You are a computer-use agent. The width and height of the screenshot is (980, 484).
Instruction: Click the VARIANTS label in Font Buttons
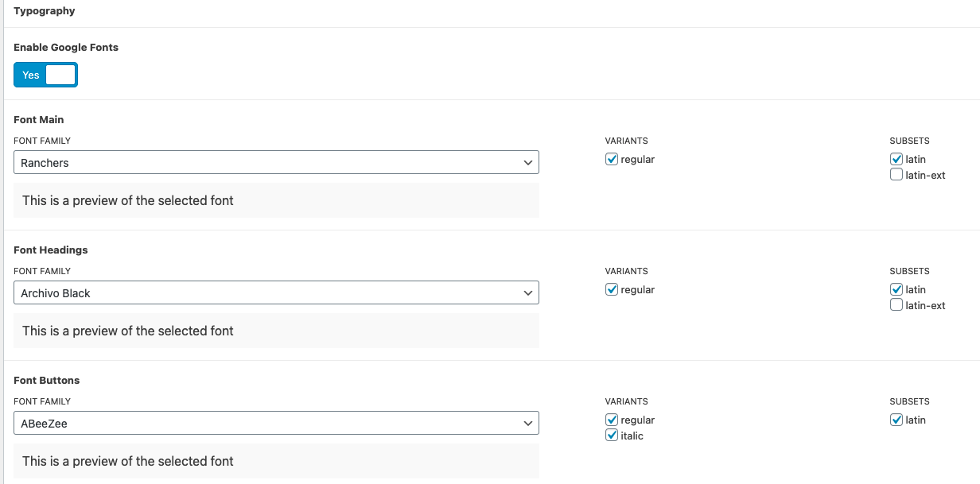627,401
